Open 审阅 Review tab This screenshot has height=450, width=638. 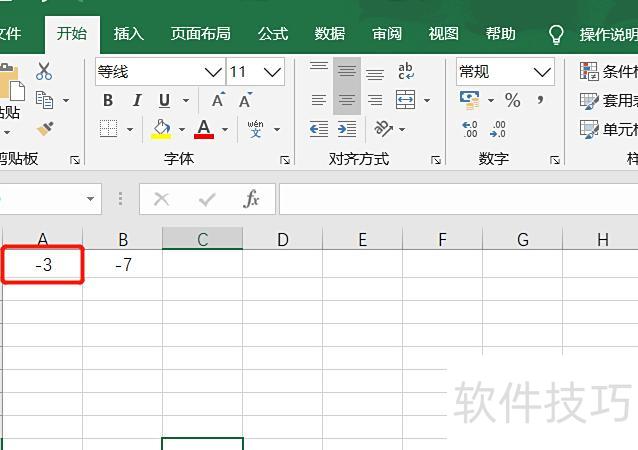point(387,33)
